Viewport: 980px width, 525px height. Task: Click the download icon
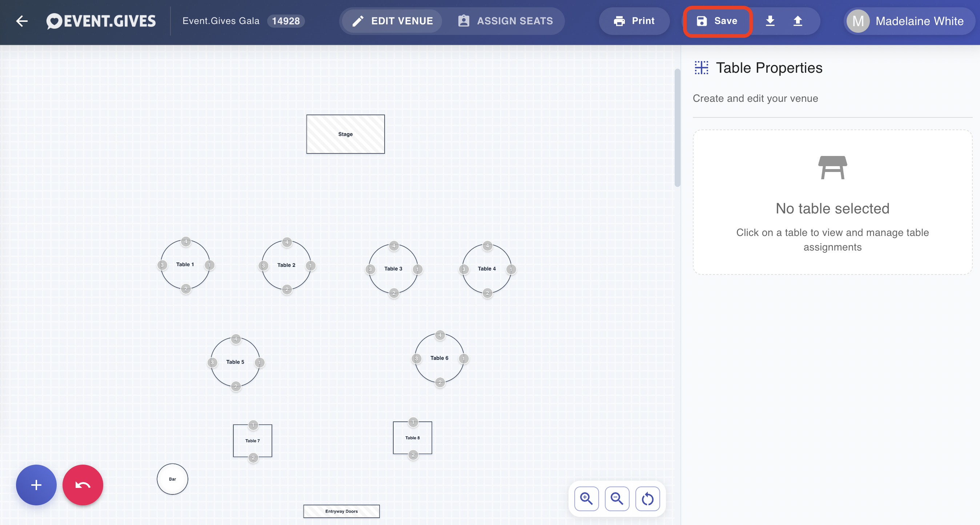[770, 21]
